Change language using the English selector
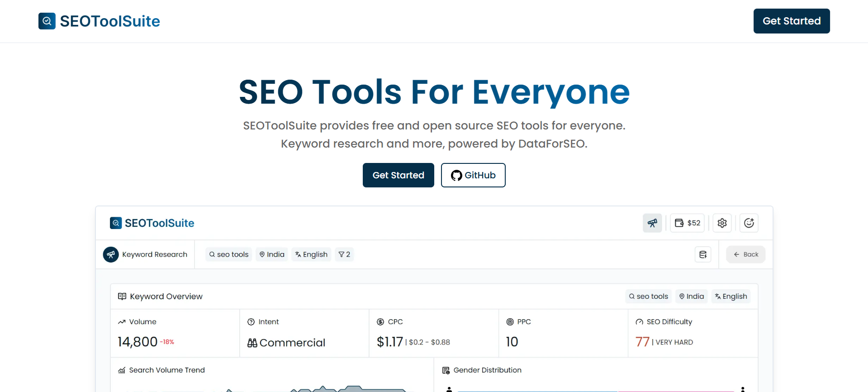Image resolution: width=868 pixels, height=392 pixels. (311, 254)
